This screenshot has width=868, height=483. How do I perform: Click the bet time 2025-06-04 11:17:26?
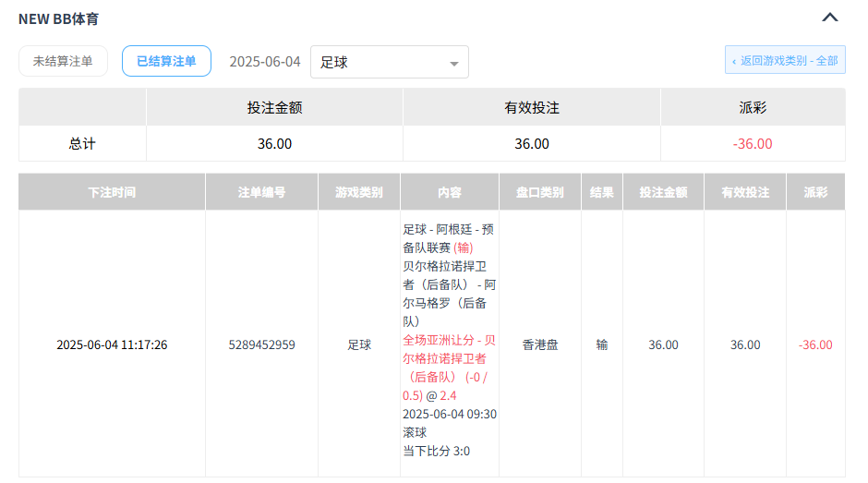pyautogui.click(x=112, y=344)
